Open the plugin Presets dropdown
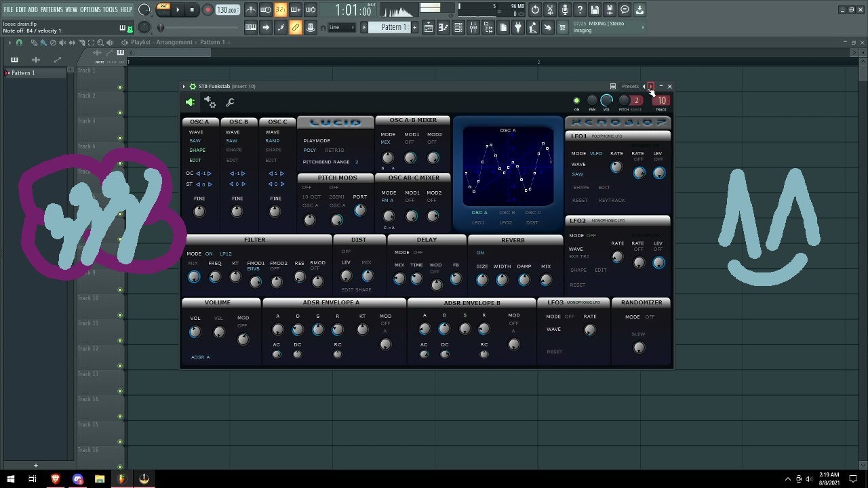 (630, 87)
